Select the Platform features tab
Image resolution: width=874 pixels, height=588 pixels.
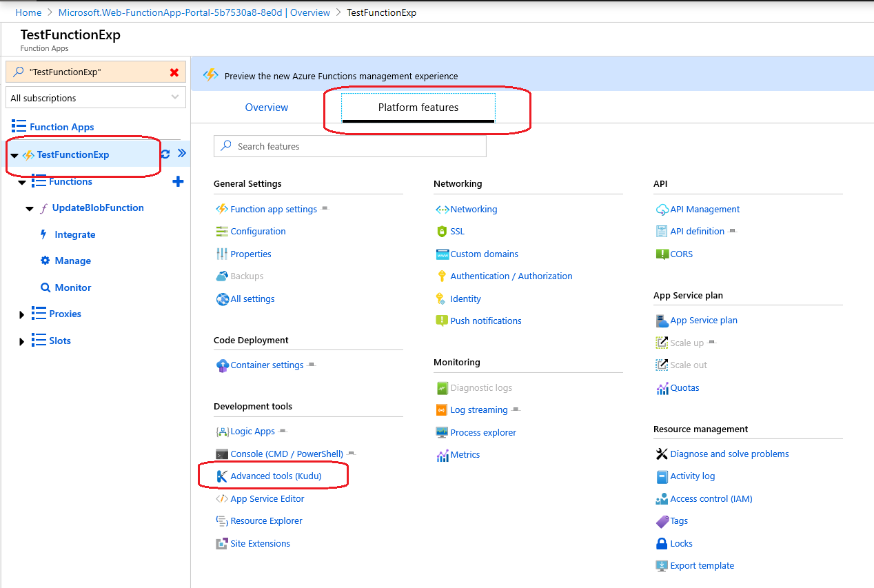coord(418,108)
